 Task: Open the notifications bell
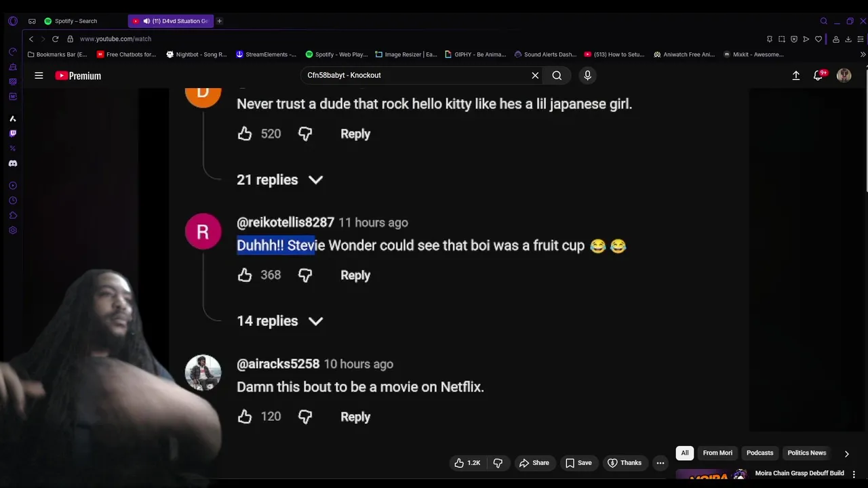(x=818, y=76)
